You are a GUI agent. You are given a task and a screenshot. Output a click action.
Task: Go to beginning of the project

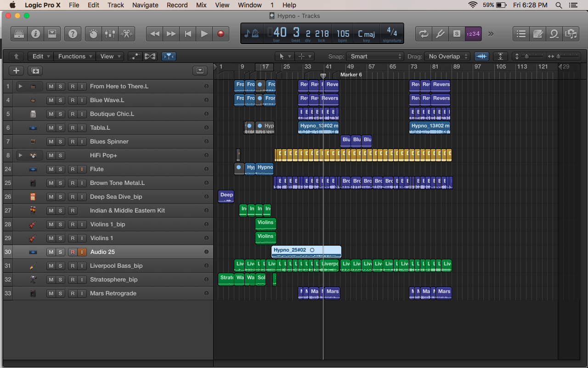point(188,34)
